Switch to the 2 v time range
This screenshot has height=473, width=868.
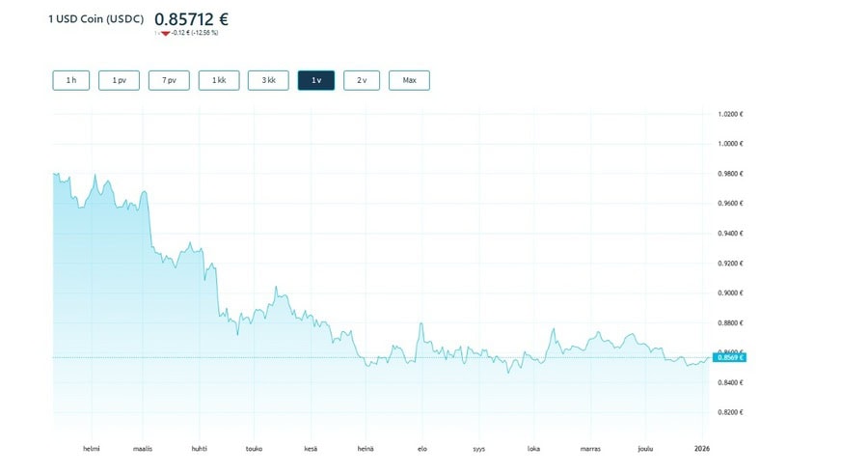362,80
